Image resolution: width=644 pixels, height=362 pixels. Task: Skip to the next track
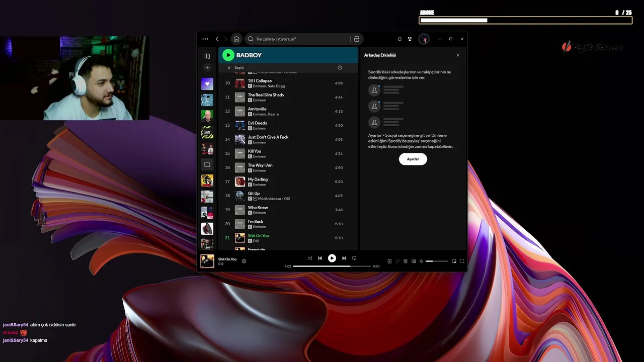tap(344, 258)
